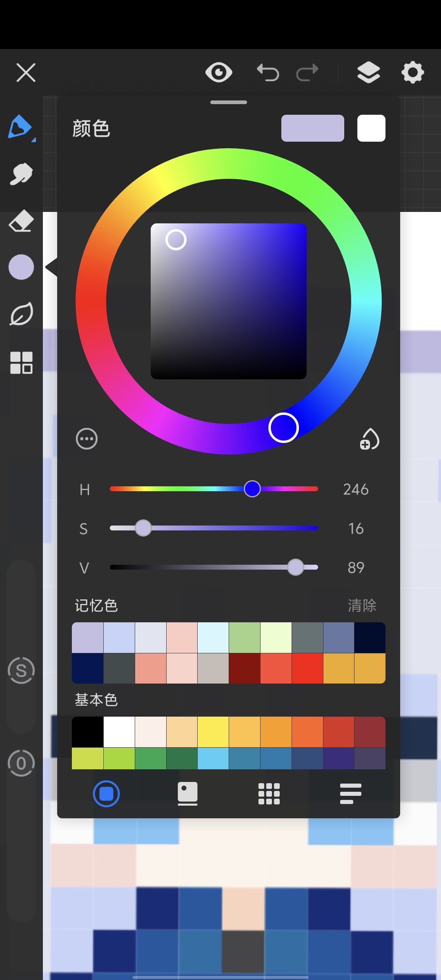The image size is (441, 980).
Task: Toggle preview with the eye icon
Action: tap(219, 73)
